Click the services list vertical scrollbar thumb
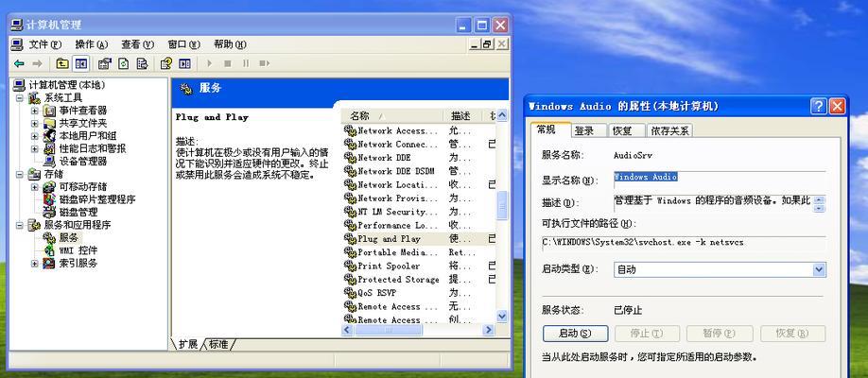Screen dimensions: 868x378 pos(502,205)
